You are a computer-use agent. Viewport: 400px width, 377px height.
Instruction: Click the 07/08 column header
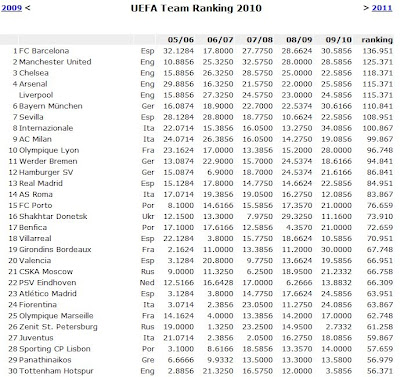(260, 40)
